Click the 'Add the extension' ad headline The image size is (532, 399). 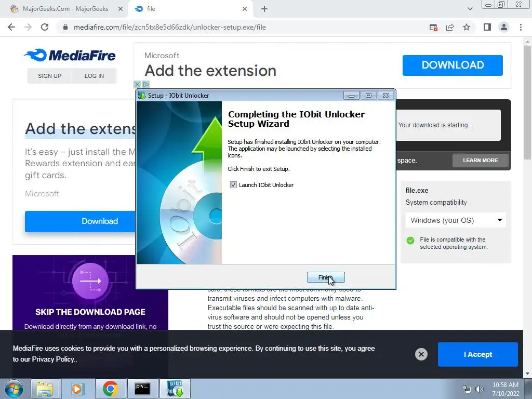click(210, 71)
